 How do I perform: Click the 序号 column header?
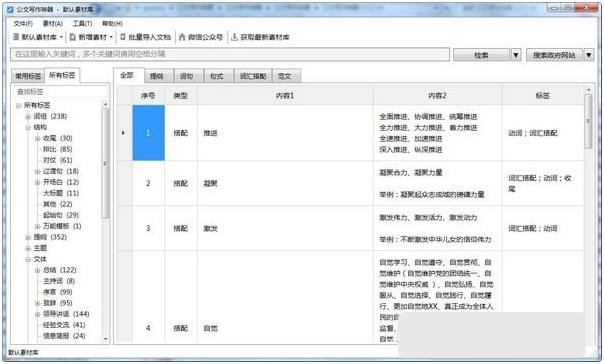pyautogui.click(x=148, y=96)
